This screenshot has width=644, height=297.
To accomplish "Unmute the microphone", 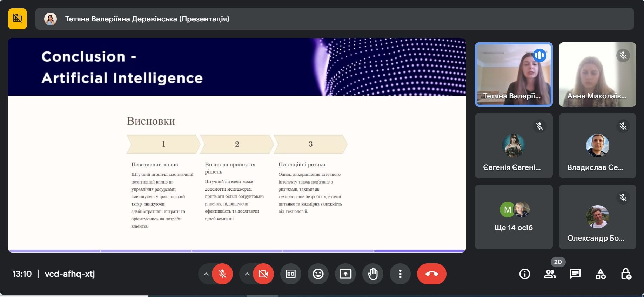I will [x=222, y=274].
